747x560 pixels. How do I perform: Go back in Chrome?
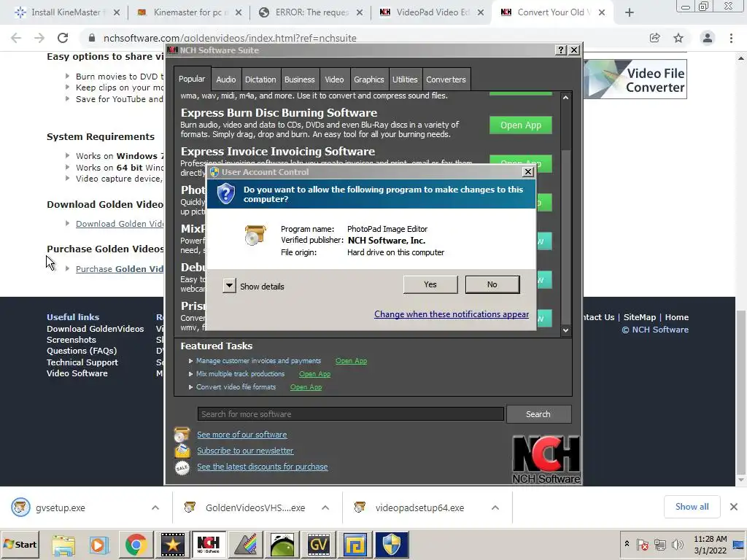point(16,38)
